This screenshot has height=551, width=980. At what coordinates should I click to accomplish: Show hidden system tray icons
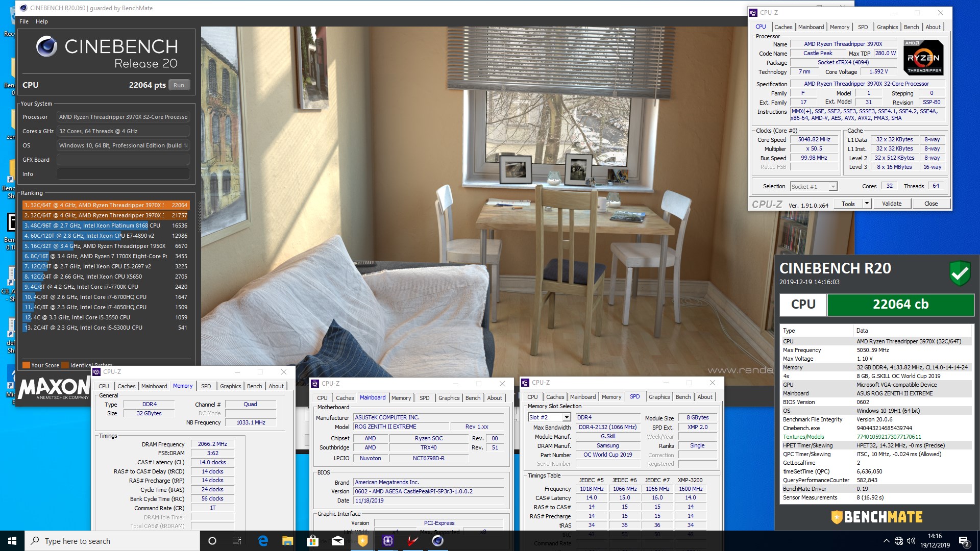click(886, 541)
